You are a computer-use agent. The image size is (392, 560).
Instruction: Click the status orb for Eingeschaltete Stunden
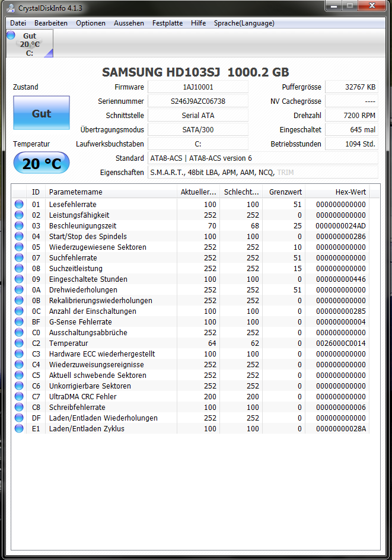19,279
